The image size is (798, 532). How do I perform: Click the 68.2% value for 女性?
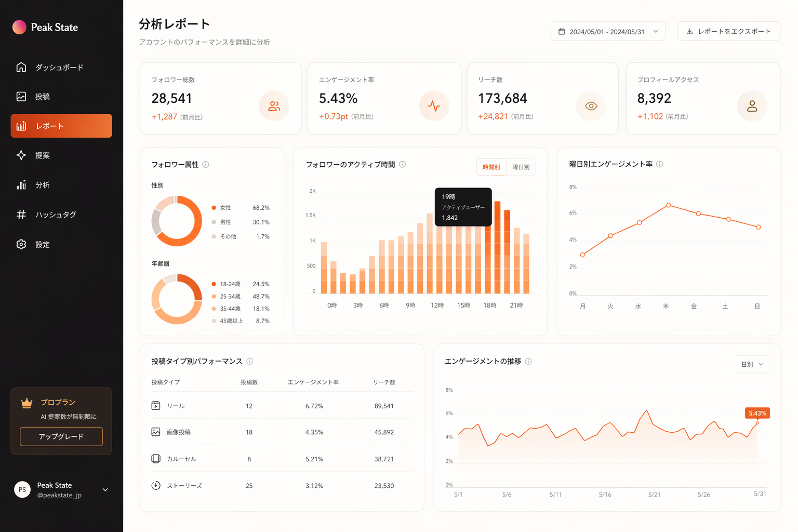point(261,207)
